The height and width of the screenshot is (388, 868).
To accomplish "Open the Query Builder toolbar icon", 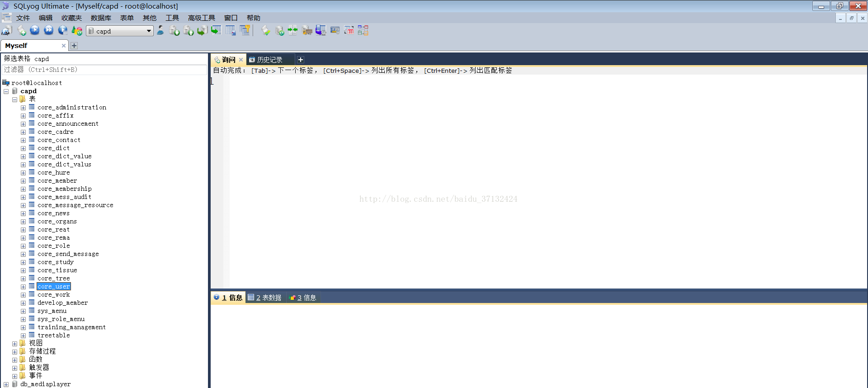I will [x=349, y=30].
